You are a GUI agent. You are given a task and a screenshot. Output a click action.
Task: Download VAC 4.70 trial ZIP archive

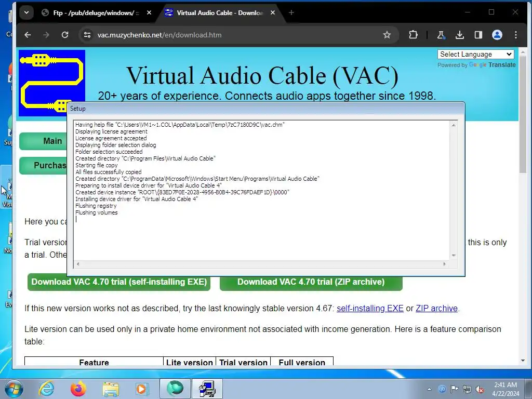tap(311, 282)
